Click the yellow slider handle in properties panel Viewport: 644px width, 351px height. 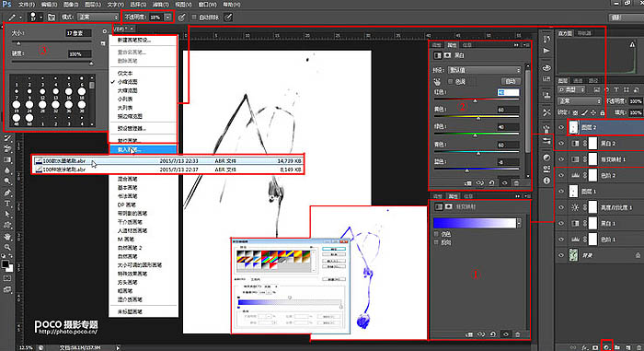pos(478,118)
